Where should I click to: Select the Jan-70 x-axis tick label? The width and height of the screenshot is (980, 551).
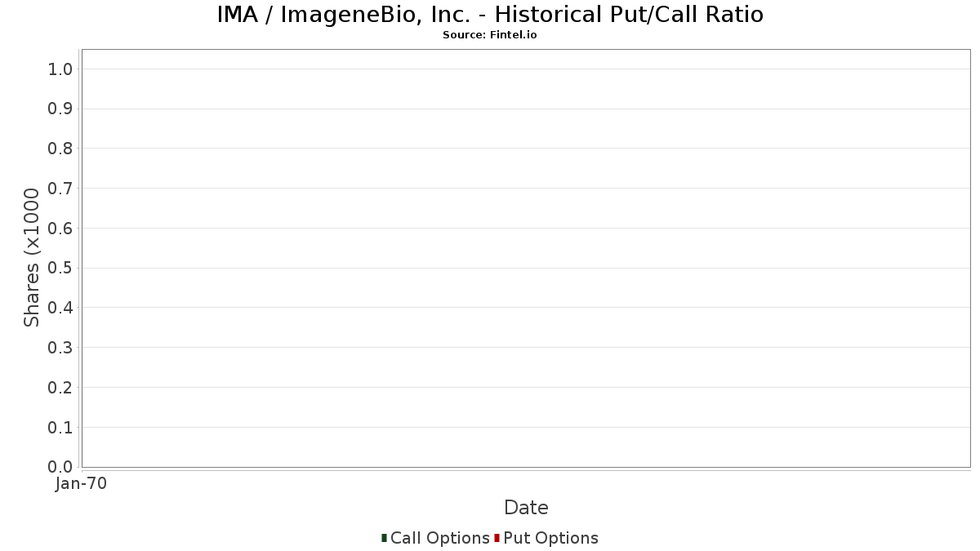[x=81, y=483]
